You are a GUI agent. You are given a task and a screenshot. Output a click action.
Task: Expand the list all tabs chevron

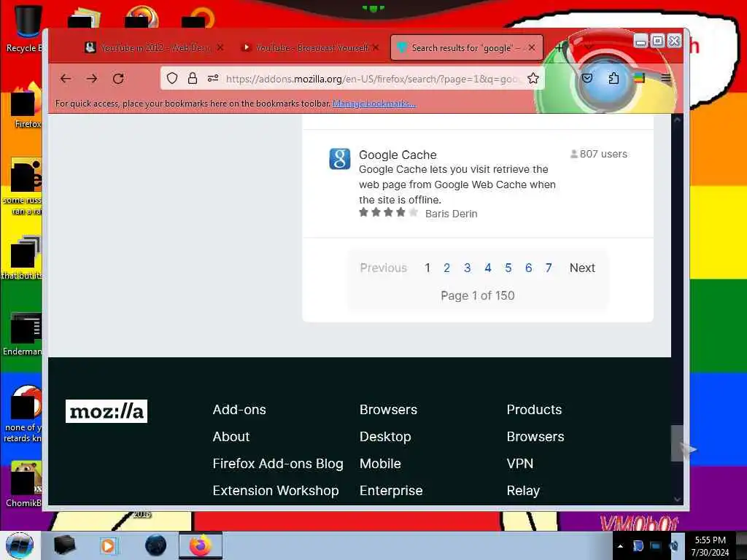587,47
